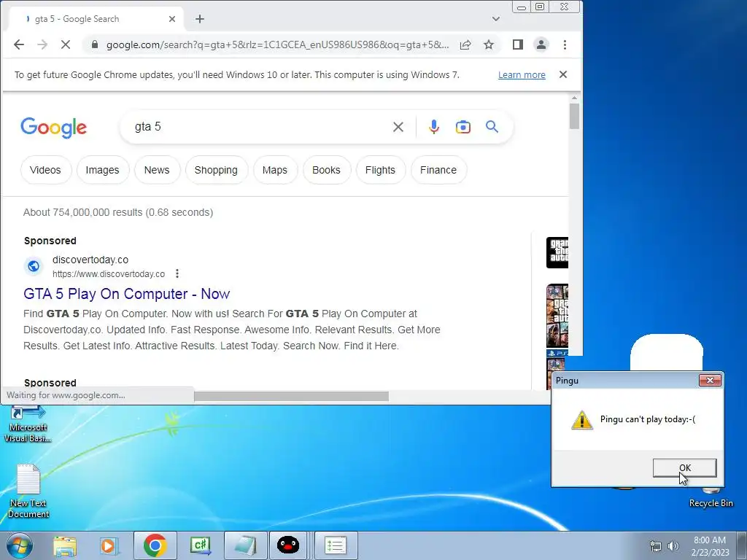Viewport: 747px width, 560px height.
Task: Open the Microsoft Visual Basic desktop shortcut
Action: (x=28, y=424)
